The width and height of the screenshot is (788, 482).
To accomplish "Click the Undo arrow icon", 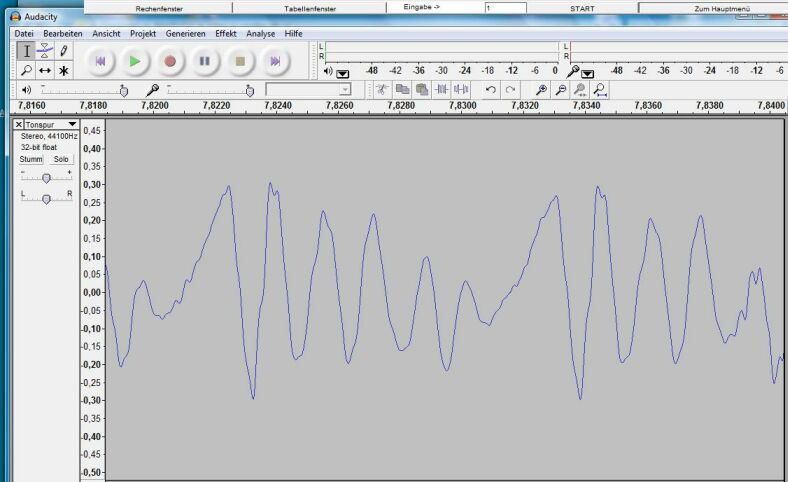I will coord(490,90).
